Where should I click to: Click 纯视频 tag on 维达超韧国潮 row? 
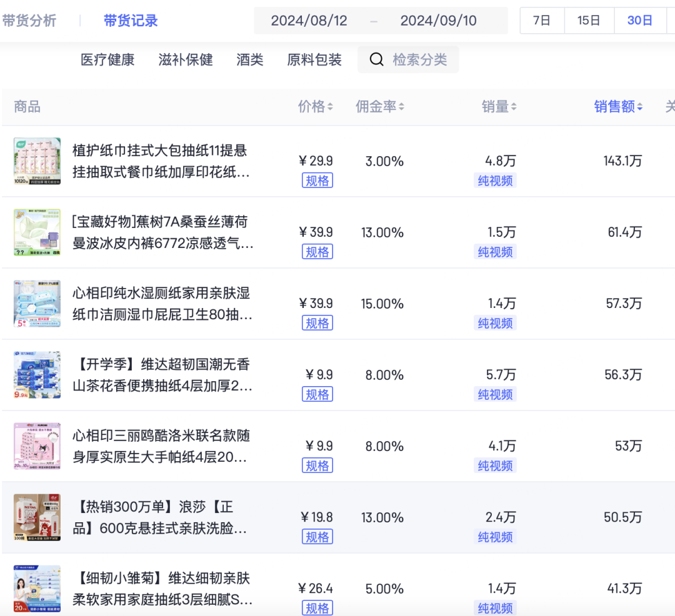coord(495,394)
